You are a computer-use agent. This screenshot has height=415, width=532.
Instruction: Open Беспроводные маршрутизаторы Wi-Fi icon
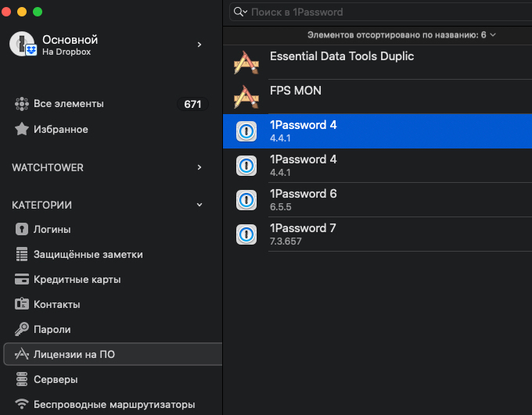tap(22, 404)
